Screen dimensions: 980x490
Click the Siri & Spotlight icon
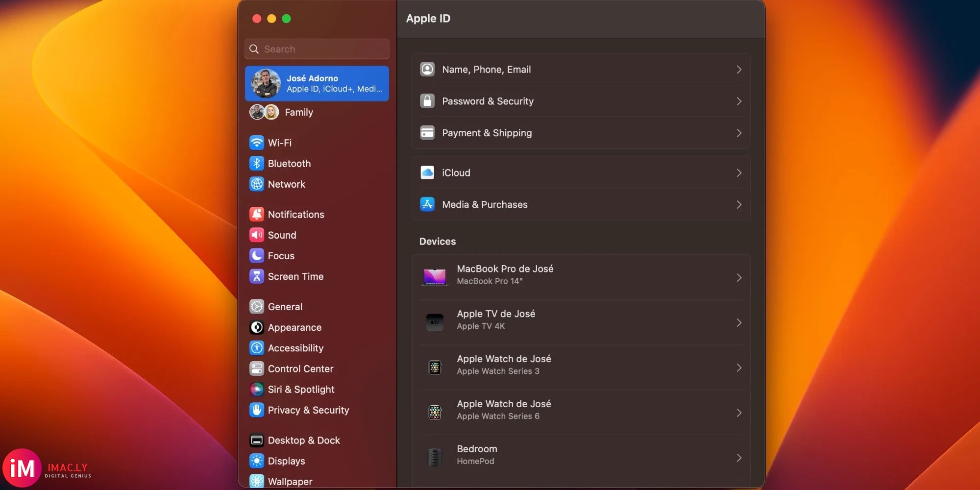(x=257, y=390)
